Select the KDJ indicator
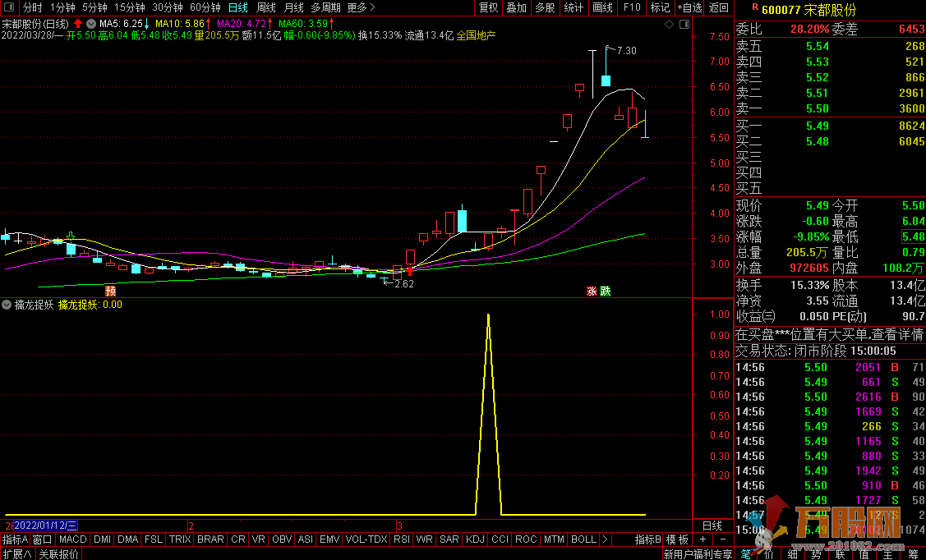 (475, 539)
